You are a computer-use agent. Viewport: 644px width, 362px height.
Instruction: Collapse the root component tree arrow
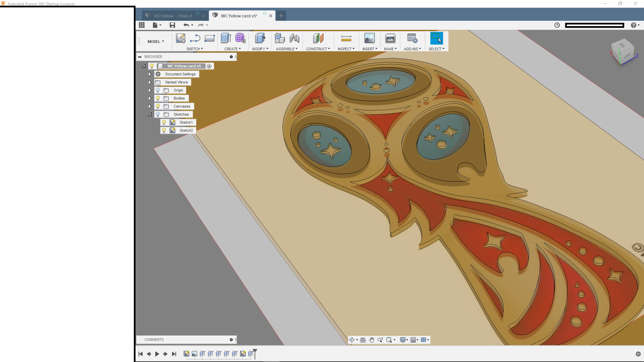point(144,66)
